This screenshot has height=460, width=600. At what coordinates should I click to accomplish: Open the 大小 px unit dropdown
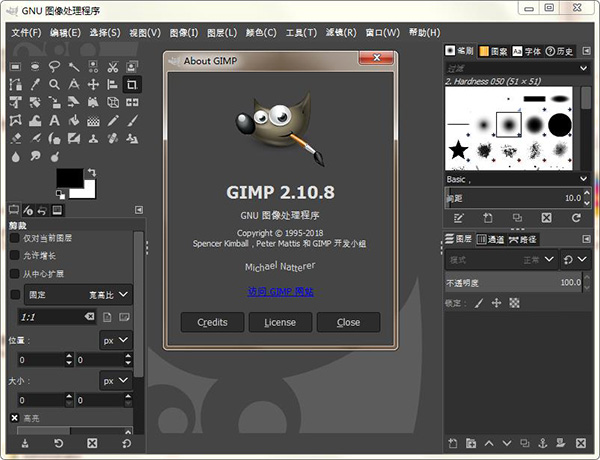(116, 381)
